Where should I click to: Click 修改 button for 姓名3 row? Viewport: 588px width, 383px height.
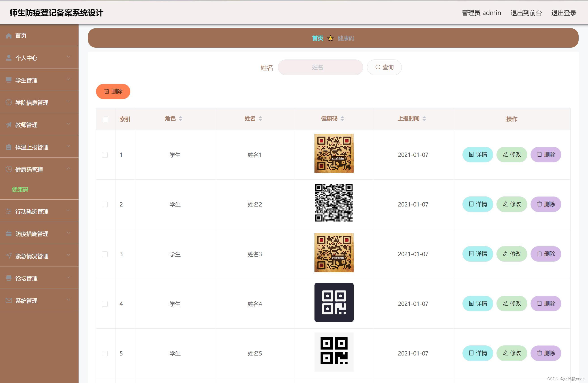[512, 254]
